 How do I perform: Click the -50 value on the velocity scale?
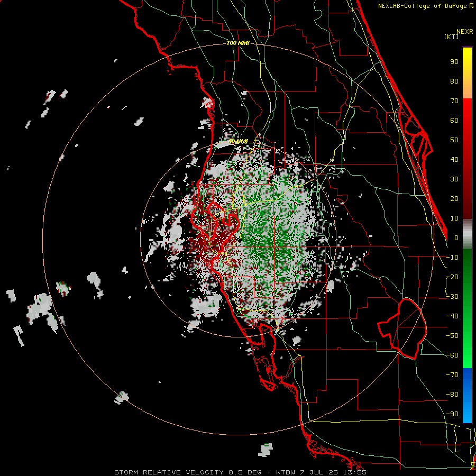tap(452, 336)
